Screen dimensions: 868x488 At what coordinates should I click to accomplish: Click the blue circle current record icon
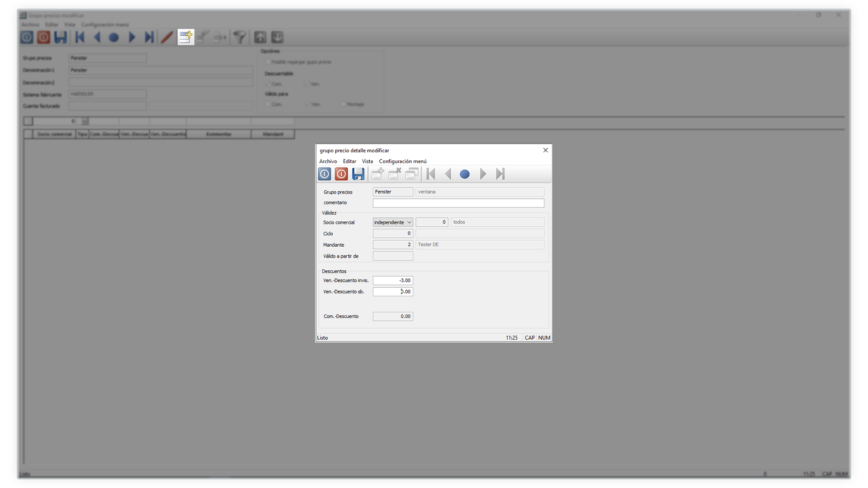[x=465, y=174]
